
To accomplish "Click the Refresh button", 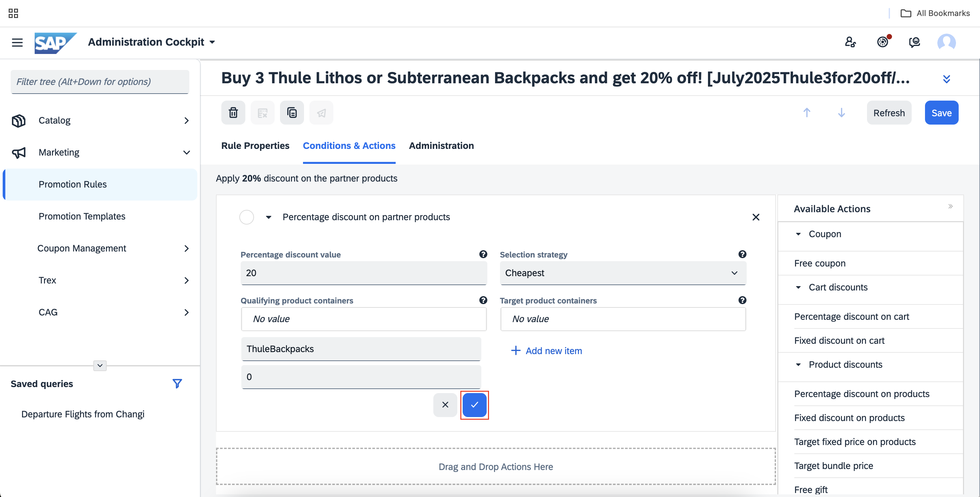I will click(x=889, y=113).
